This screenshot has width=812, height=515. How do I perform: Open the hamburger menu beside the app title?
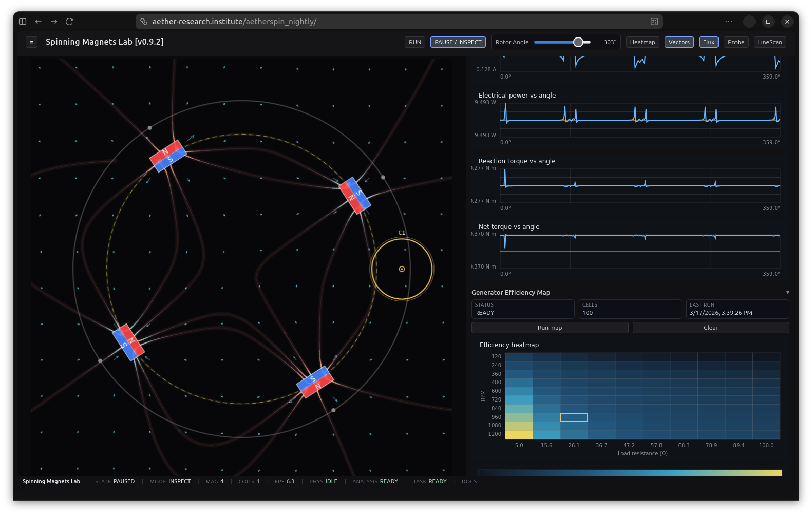point(31,43)
